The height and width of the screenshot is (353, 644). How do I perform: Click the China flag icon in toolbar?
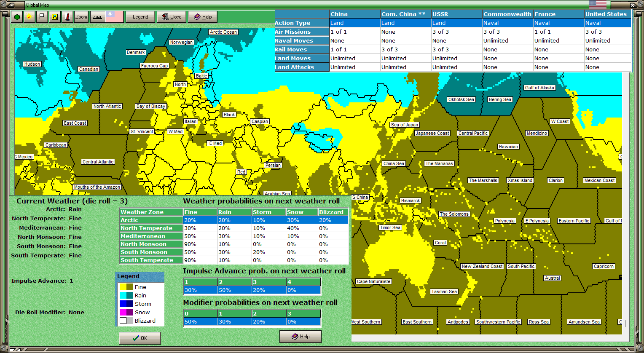pos(114,17)
